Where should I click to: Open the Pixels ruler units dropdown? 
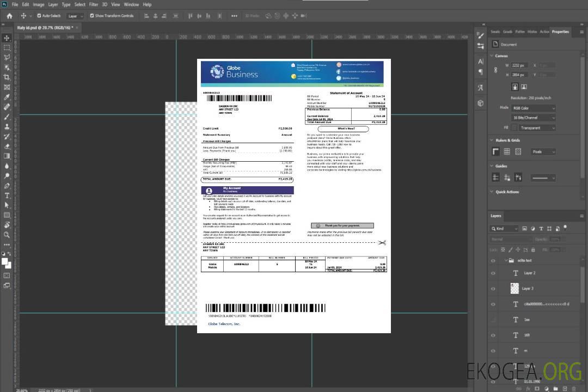(x=543, y=151)
